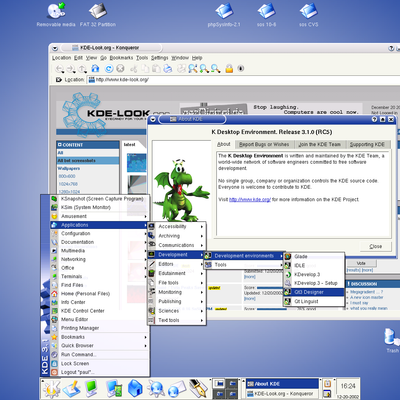Image resolution: width=400 pixels, height=400 pixels.
Task: Open the Settings menu in Konqueror
Action: [x=159, y=58]
